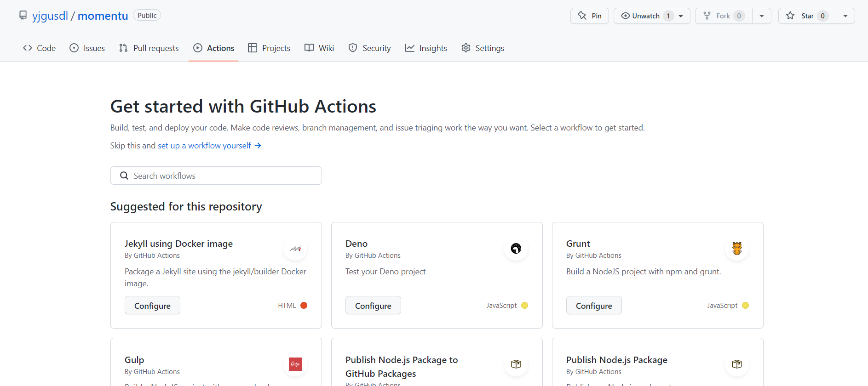Click the Publish Node.js Package title

point(617,360)
